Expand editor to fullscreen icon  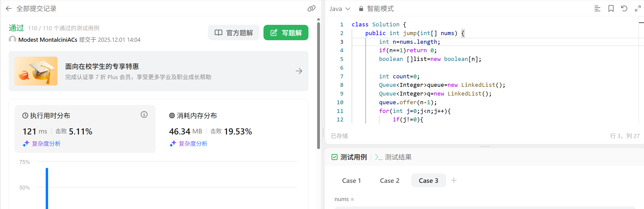pyautogui.click(x=638, y=9)
